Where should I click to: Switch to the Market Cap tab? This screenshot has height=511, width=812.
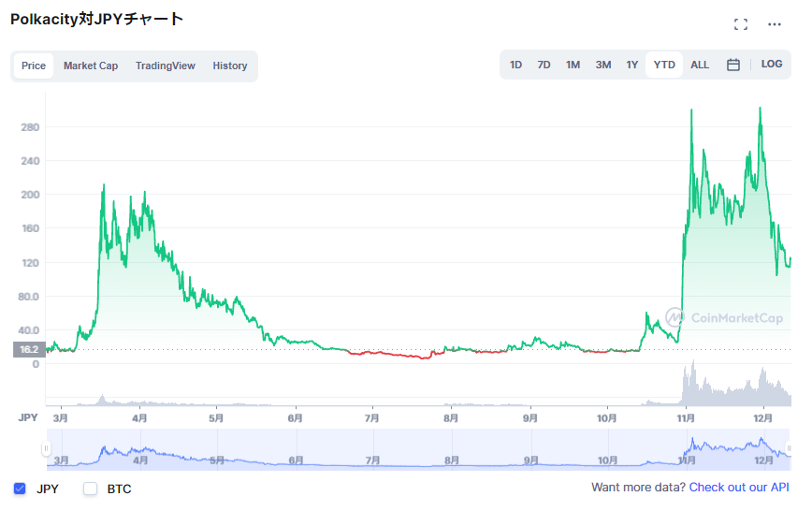(x=91, y=66)
